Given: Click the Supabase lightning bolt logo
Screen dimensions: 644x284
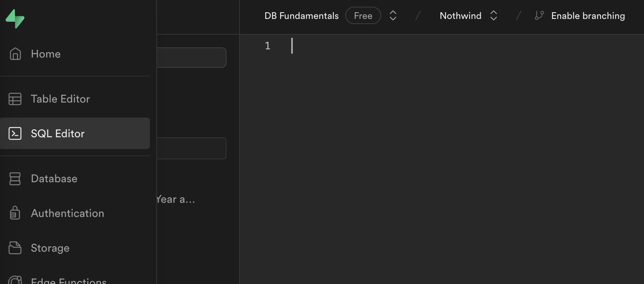Looking at the screenshot, I should 15,19.
